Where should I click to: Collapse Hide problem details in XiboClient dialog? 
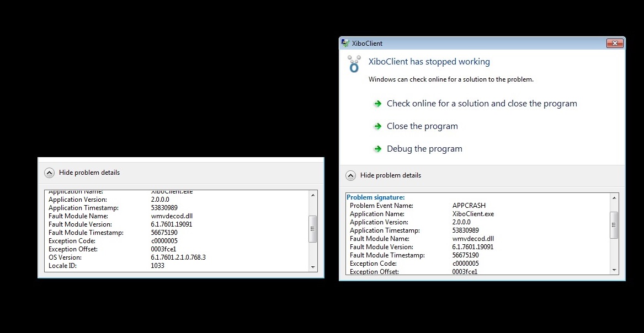tap(350, 175)
